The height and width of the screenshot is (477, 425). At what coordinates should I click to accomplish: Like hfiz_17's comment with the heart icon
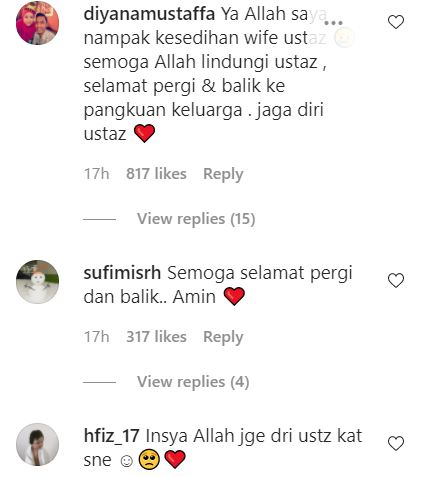click(x=396, y=443)
